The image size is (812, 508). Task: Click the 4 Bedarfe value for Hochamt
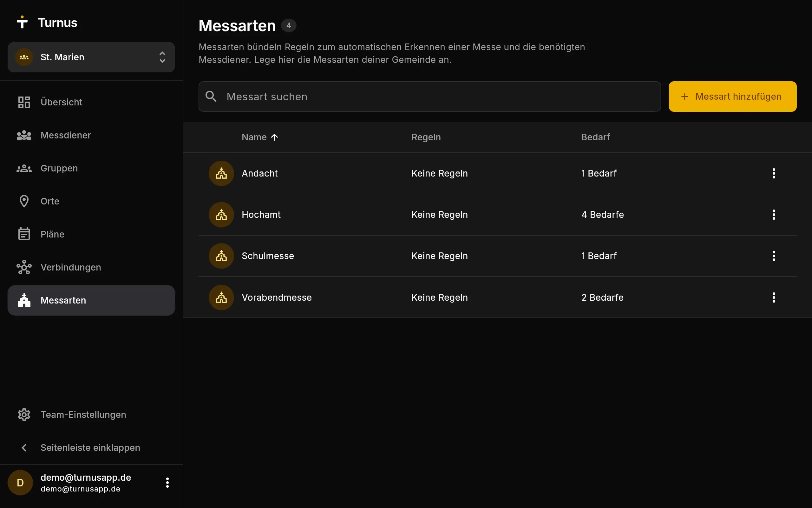click(x=603, y=215)
